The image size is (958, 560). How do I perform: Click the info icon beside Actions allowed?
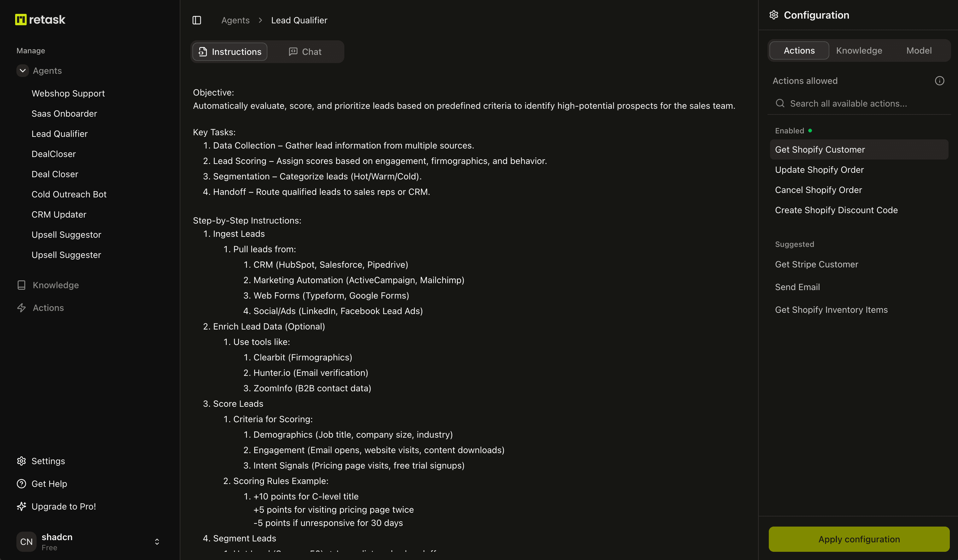click(939, 81)
